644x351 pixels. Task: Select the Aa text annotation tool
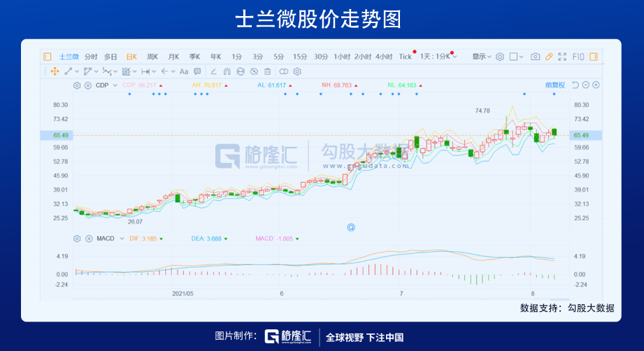184,71
